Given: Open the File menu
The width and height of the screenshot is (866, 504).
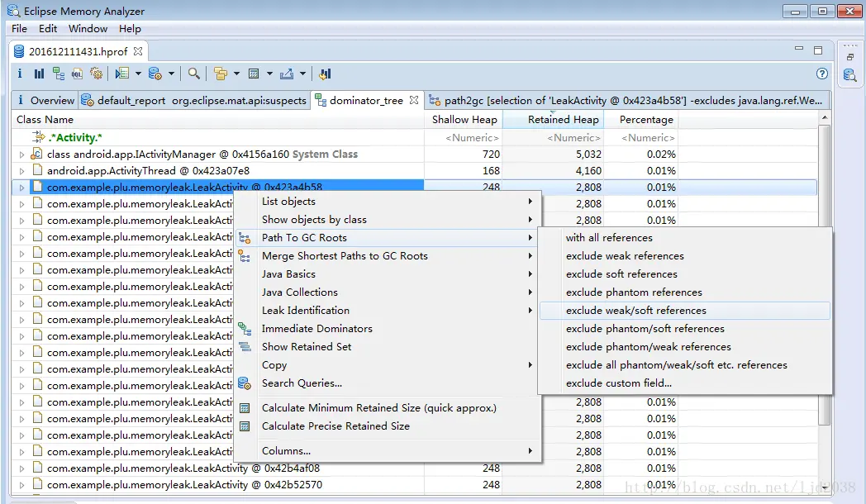Looking at the screenshot, I should (x=19, y=29).
